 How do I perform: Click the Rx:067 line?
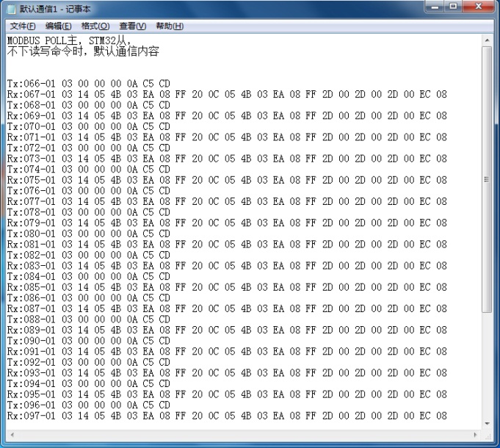pos(227,95)
